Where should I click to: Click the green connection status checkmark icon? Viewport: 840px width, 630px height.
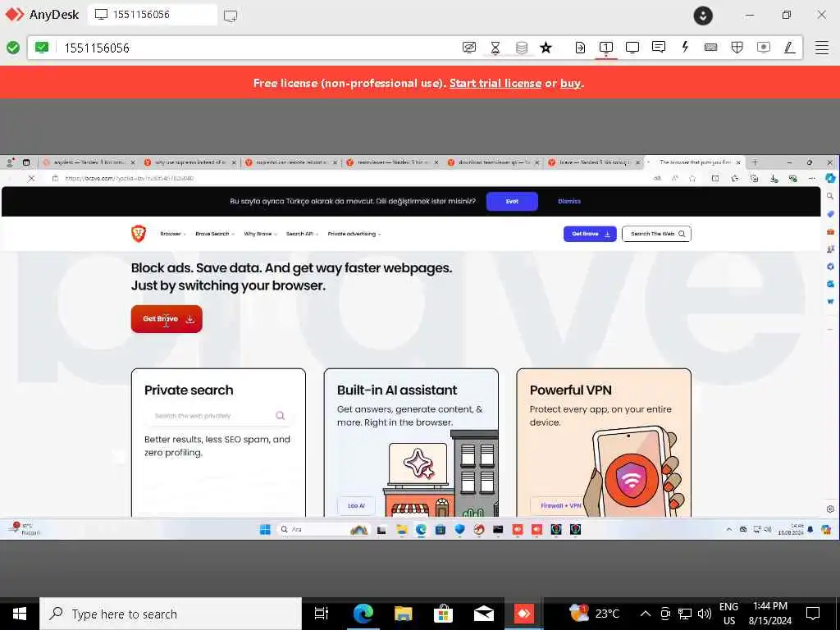[x=13, y=48]
